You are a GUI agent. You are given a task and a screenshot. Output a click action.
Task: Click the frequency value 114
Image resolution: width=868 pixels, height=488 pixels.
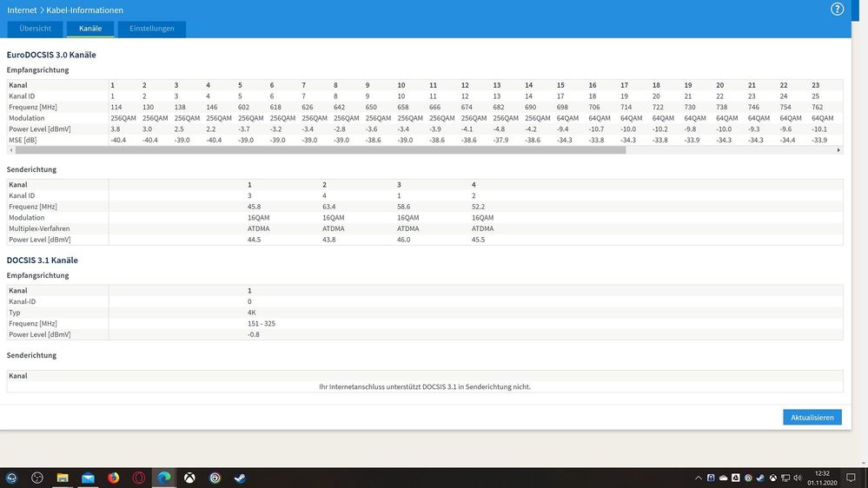click(116, 108)
